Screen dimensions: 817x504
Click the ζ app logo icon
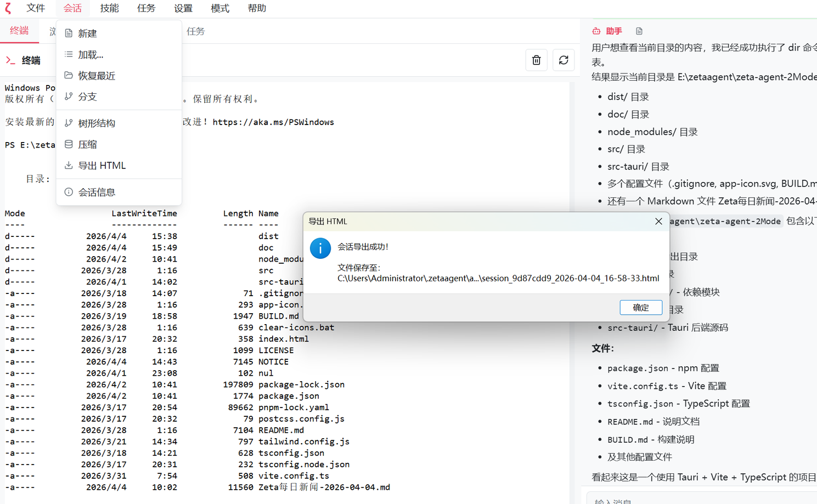7,8
